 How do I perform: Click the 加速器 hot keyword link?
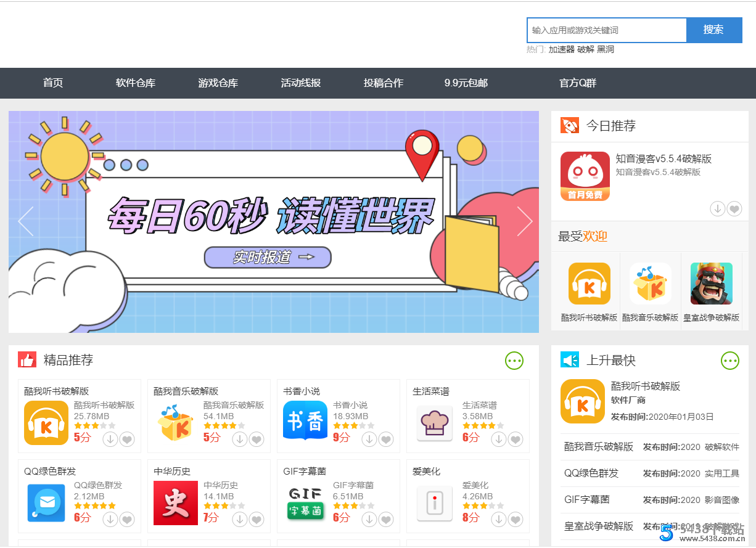pos(561,49)
